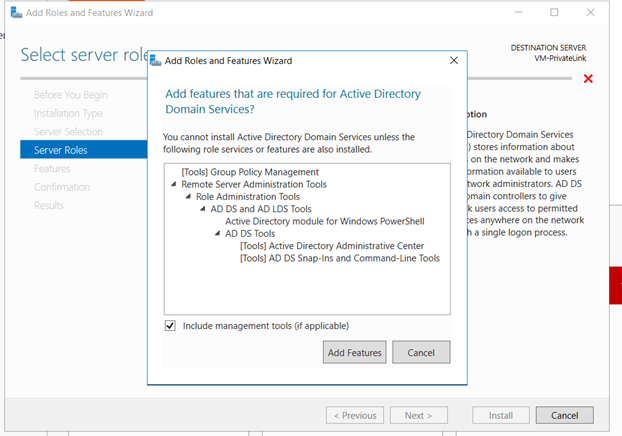Open the Before You Begin step
This screenshot has width=622, height=436.
pyautogui.click(x=71, y=95)
